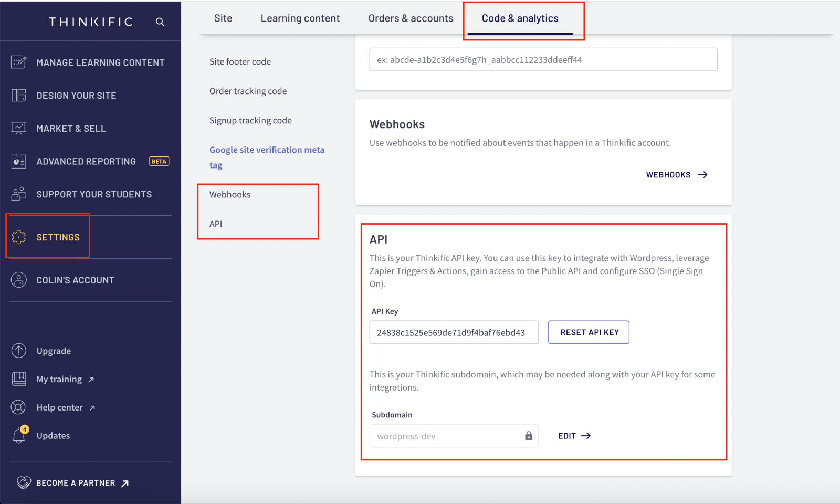This screenshot has height=504, width=840.
Task: Click the Design Your Site layout icon
Action: point(19,95)
